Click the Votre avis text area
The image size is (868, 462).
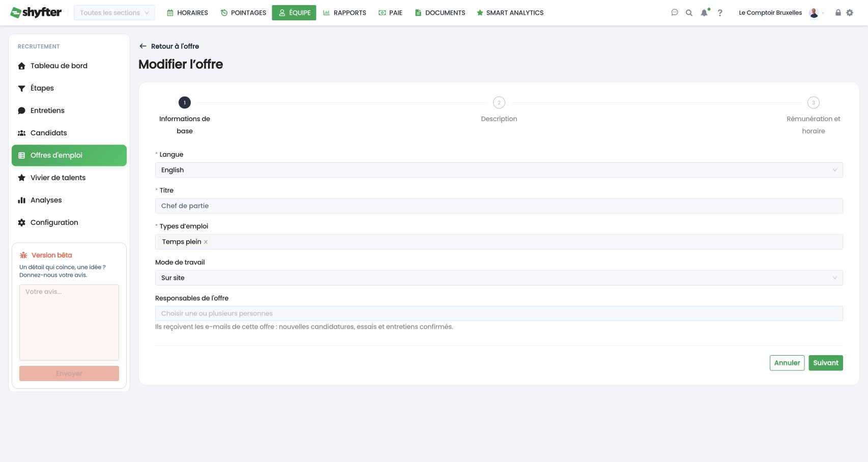69,323
